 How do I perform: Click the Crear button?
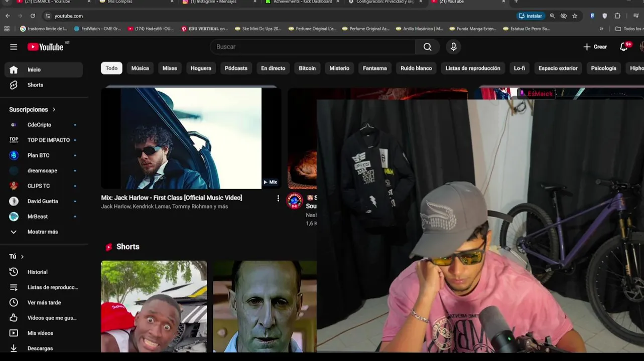tap(595, 47)
